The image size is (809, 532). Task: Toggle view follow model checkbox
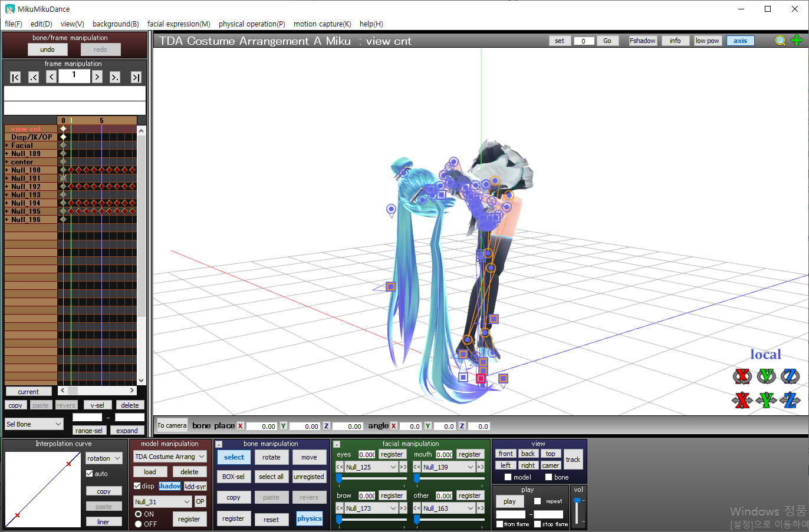coord(508,477)
